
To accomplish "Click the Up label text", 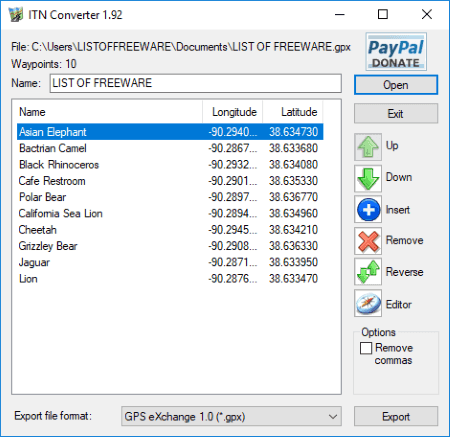I will (x=392, y=146).
